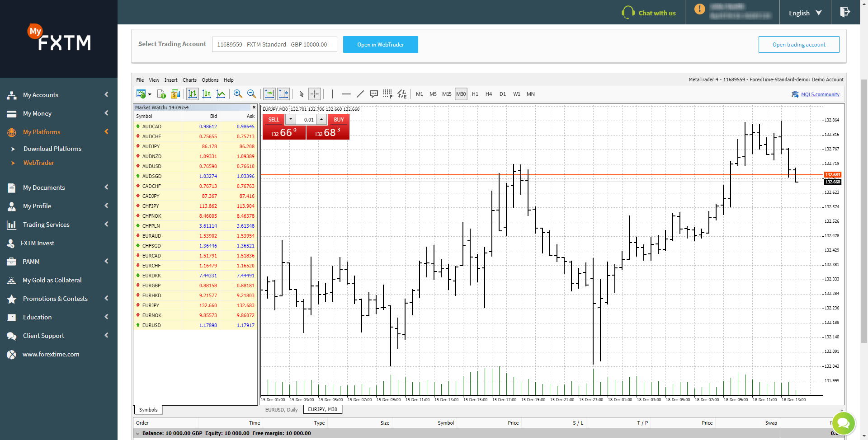Switch to M15 timeframe
This screenshot has width=868, height=440.
tap(447, 94)
